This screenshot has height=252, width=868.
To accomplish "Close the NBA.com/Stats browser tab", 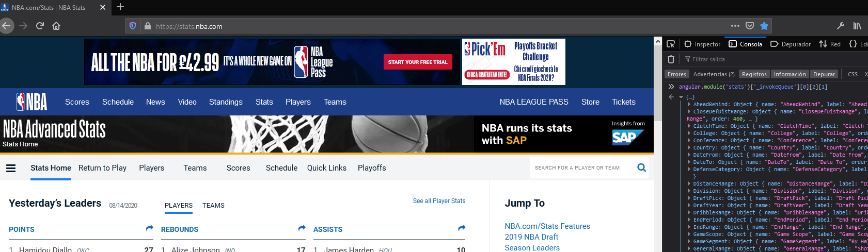I will [x=102, y=7].
